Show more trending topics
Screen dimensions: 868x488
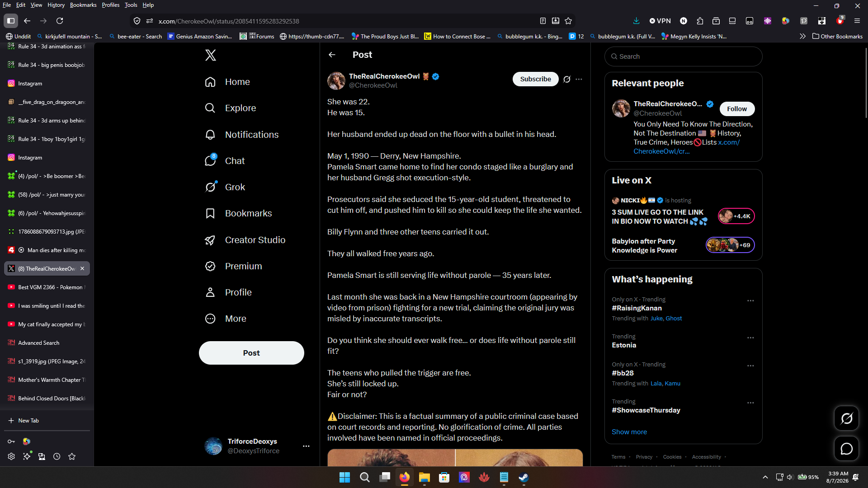coord(629,432)
